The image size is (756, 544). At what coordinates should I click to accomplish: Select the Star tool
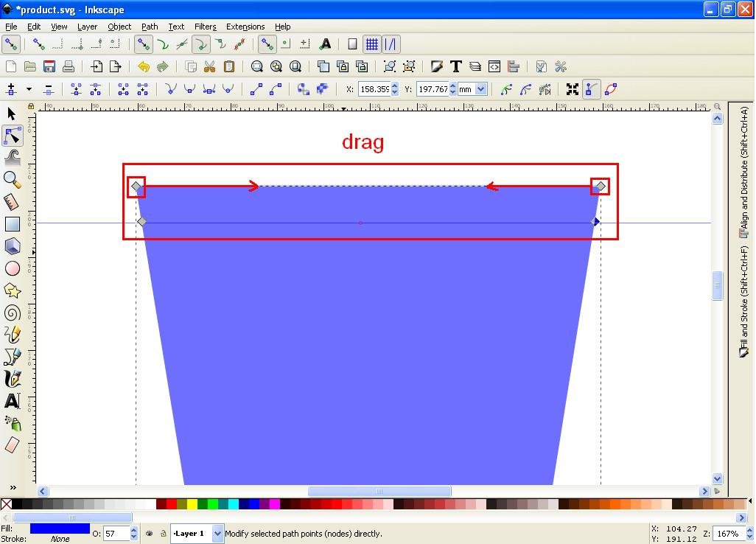coord(11,290)
